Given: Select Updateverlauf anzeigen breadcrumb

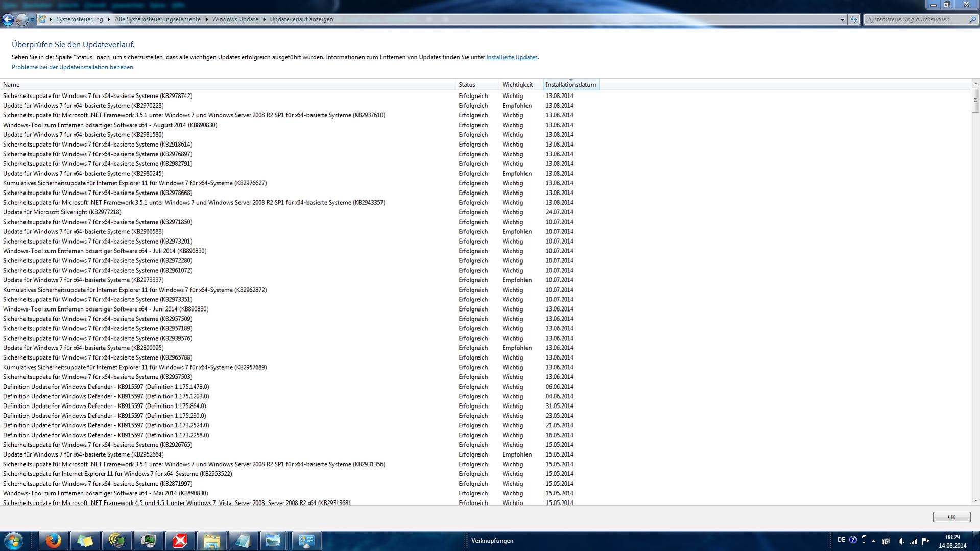Looking at the screenshot, I should (301, 19).
